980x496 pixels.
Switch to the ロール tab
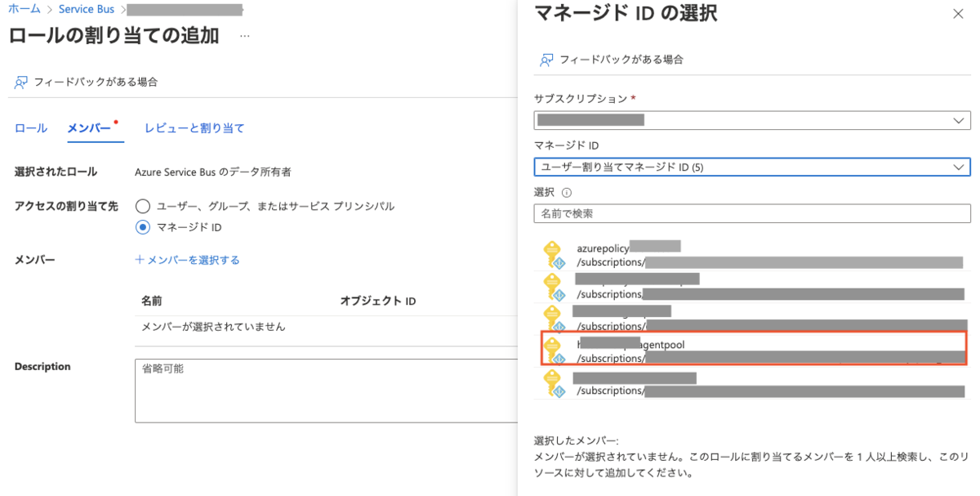tap(31, 128)
